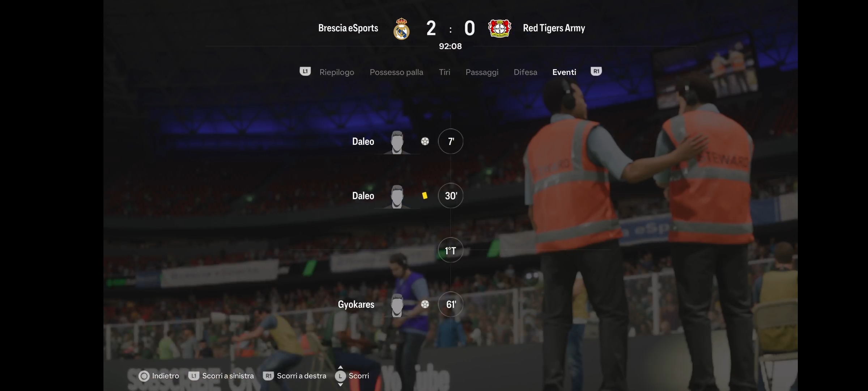Click the Real Madrid crest icon
The image size is (868, 391).
coord(401,29)
